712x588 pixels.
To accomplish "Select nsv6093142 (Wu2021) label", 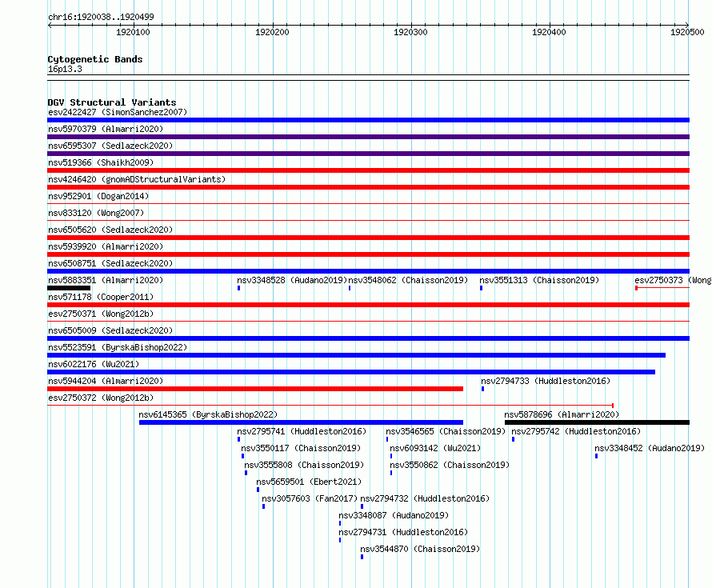I will [435, 448].
